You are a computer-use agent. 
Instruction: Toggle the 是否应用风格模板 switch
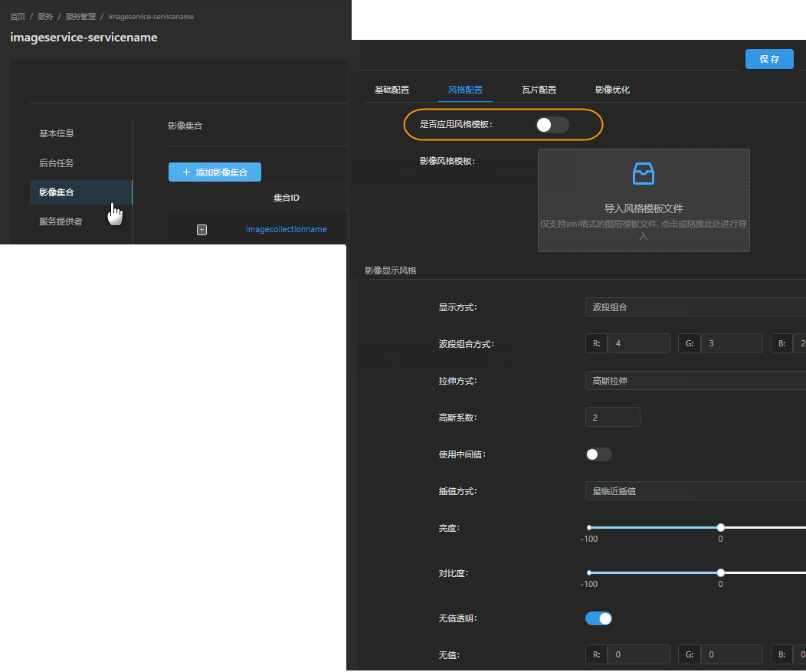click(552, 125)
